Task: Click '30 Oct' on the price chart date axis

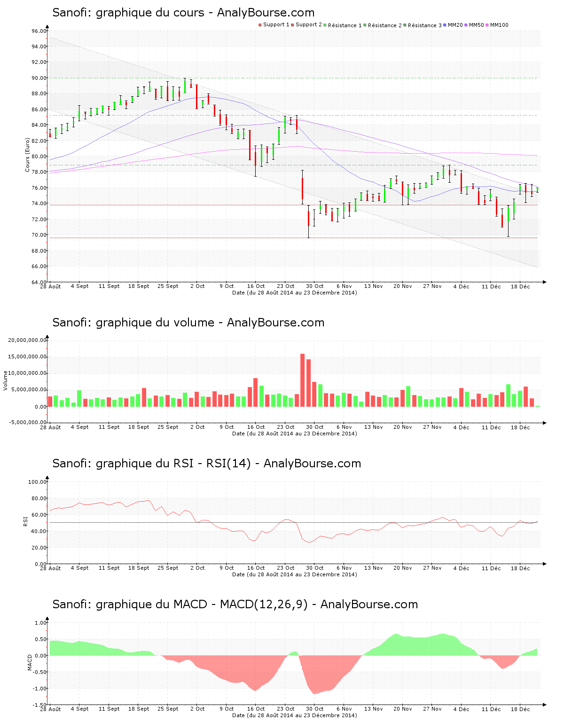Action: 315,286
